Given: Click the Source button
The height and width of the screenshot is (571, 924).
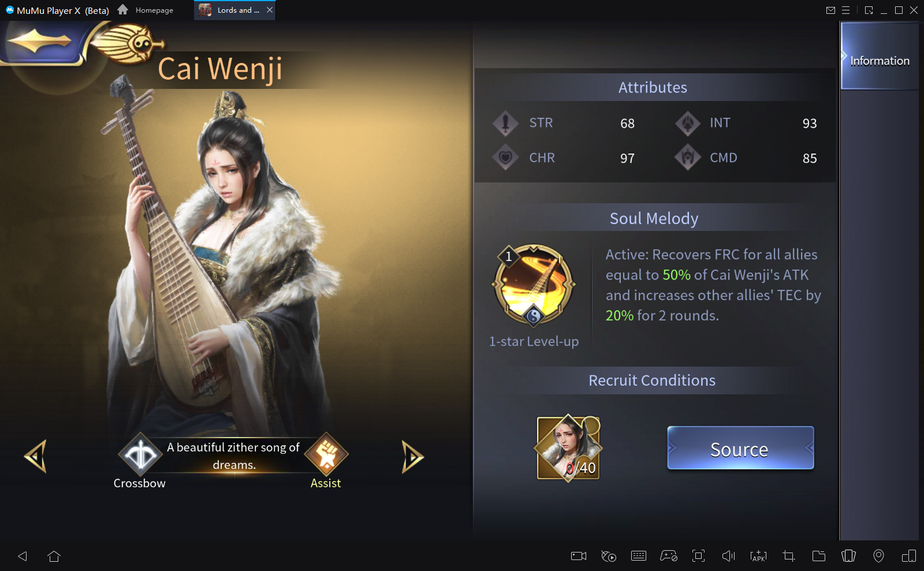Looking at the screenshot, I should click(x=740, y=448).
